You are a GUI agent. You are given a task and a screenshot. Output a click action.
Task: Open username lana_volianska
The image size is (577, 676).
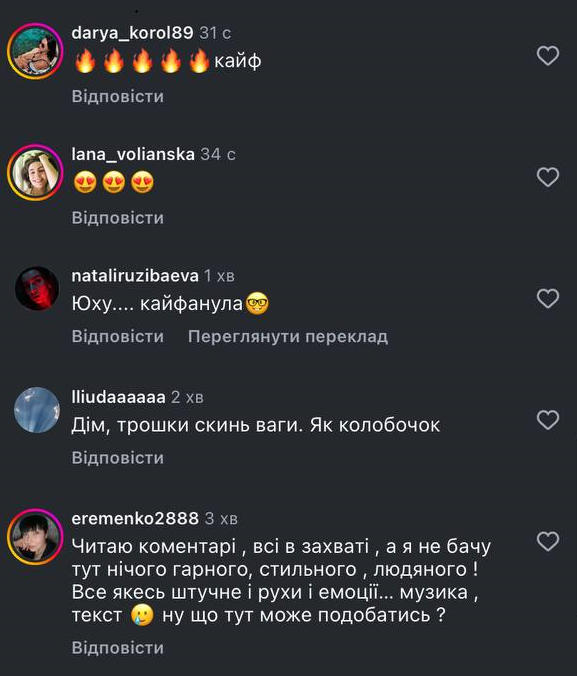(133, 154)
